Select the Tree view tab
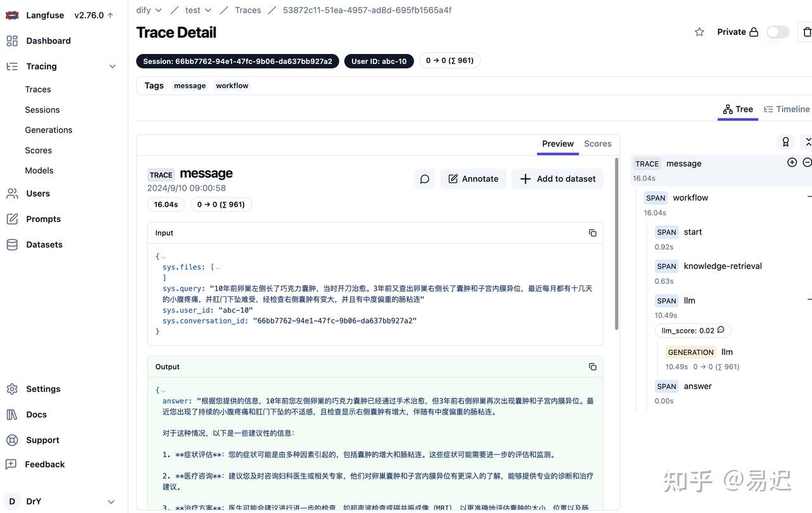This screenshot has width=812, height=513. point(738,109)
